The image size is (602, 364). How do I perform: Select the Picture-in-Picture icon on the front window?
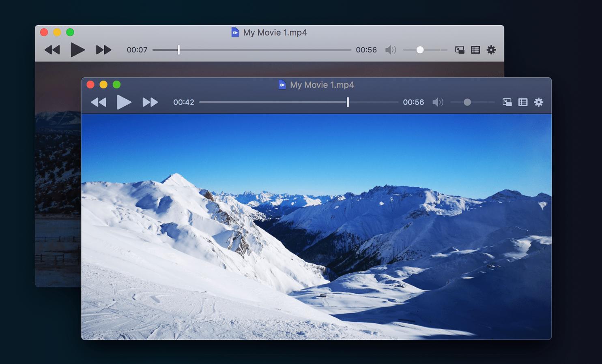coord(507,102)
